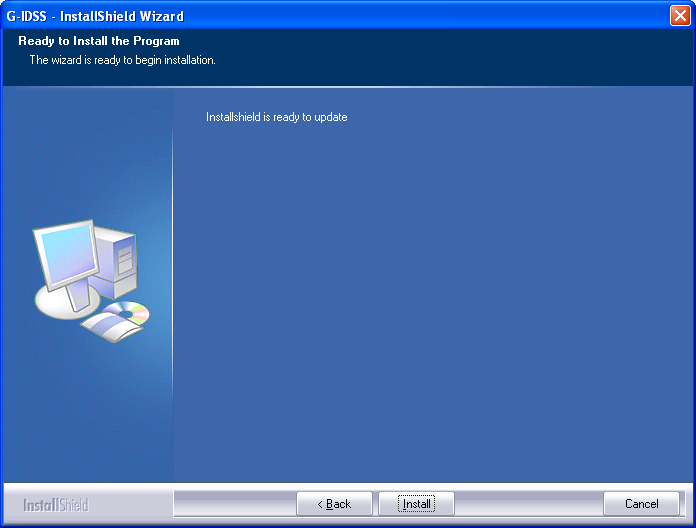Close the InstallShield Wizard window
The height and width of the screenshot is (528, 696).
point(679,15)
